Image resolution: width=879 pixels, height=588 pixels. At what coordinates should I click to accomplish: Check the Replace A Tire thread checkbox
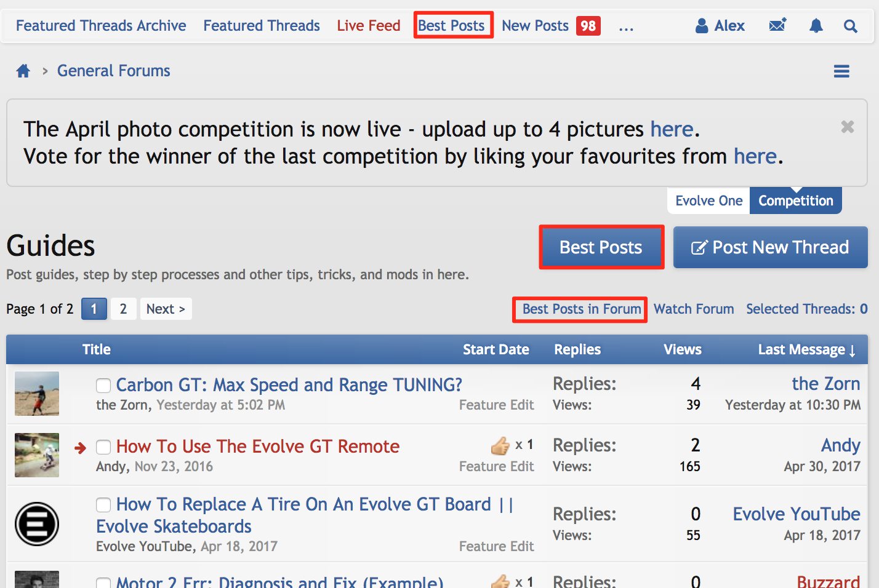point(103,505)
